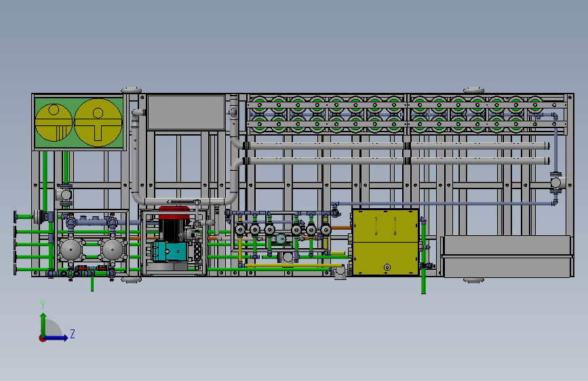Pick the left gray spherical filter vessel
The width and height of the screenshot is (588, 381).
[71, 249]
